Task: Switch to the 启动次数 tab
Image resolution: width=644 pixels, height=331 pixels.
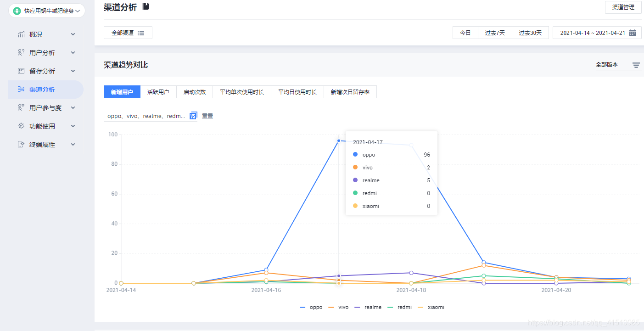Action: click(195, 92)
